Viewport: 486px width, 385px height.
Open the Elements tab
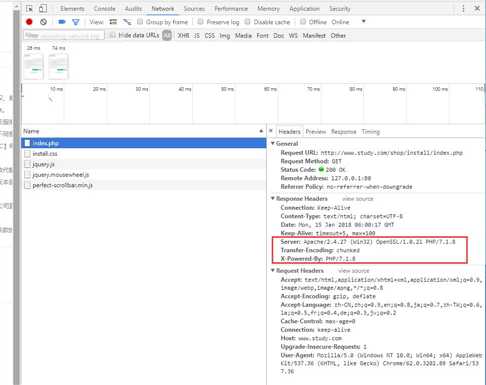72,9
